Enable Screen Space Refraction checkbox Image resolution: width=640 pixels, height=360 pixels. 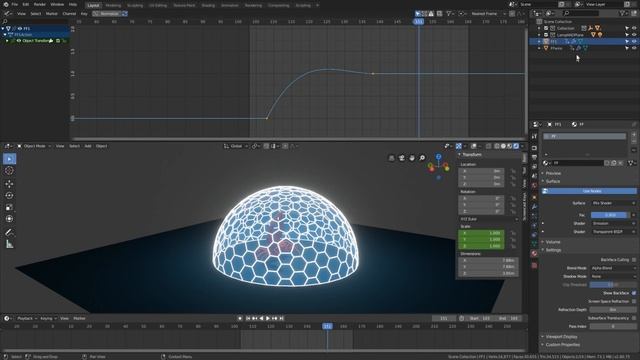click(634, 301)
